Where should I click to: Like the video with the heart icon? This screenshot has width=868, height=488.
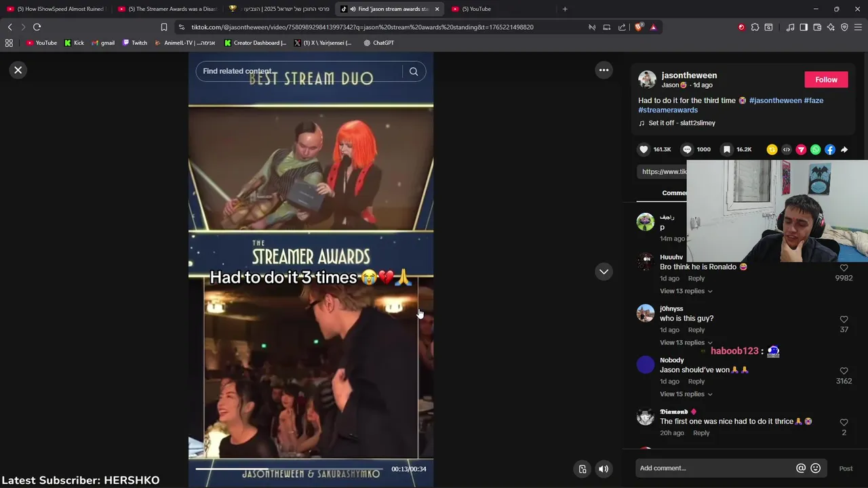point(644,150)
